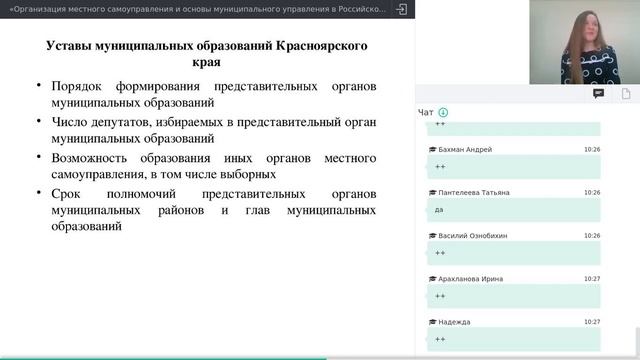
Task: Click the 10:26 timestamp on Пантелеева Татьяна's message
Action: tap(592, 193)
